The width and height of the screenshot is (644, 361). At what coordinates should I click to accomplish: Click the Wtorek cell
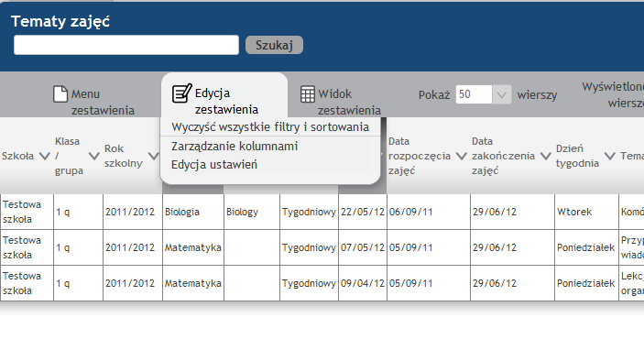[x=586, y=212]
